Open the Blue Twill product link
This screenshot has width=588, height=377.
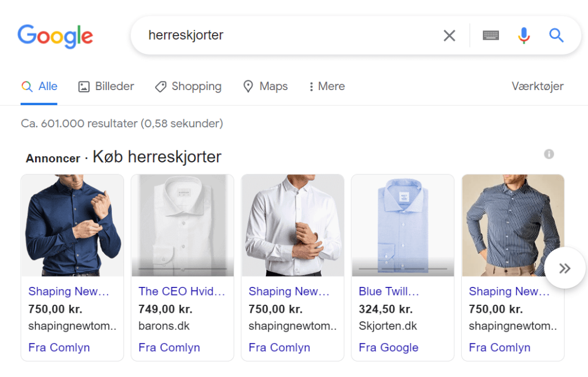[389, 291]
